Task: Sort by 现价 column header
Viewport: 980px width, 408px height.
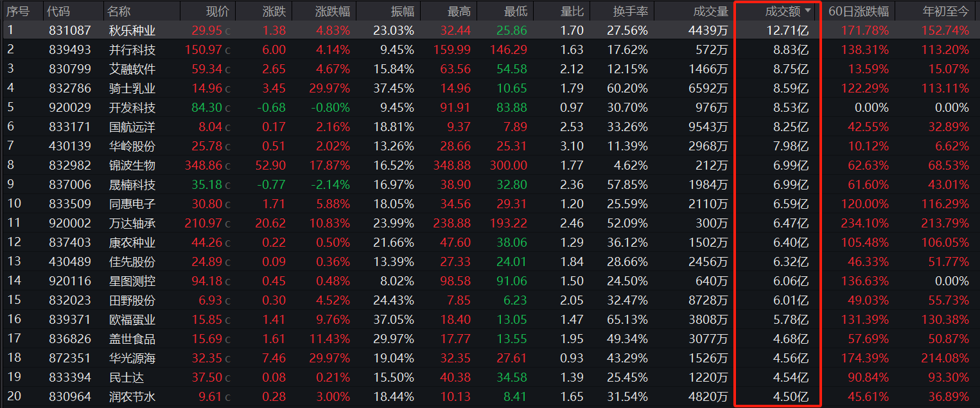Action: pyautogui.click(x=216, y=11)
